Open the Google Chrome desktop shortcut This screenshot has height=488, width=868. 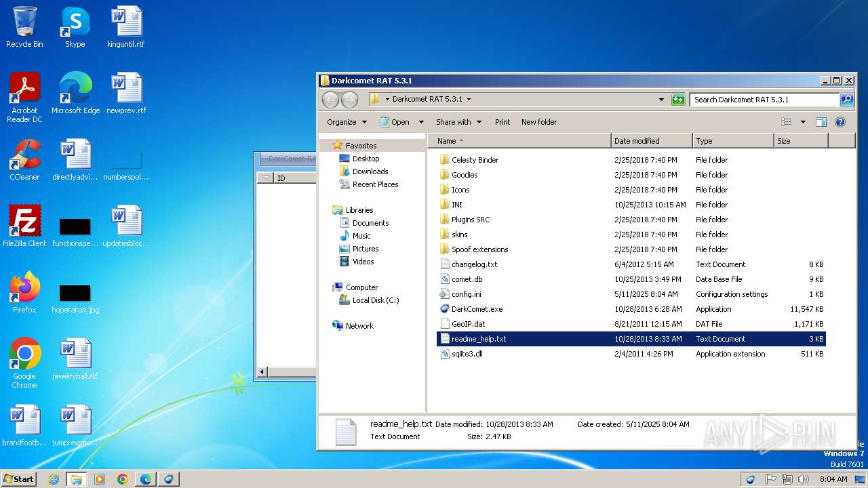click(x=24, y=363)
